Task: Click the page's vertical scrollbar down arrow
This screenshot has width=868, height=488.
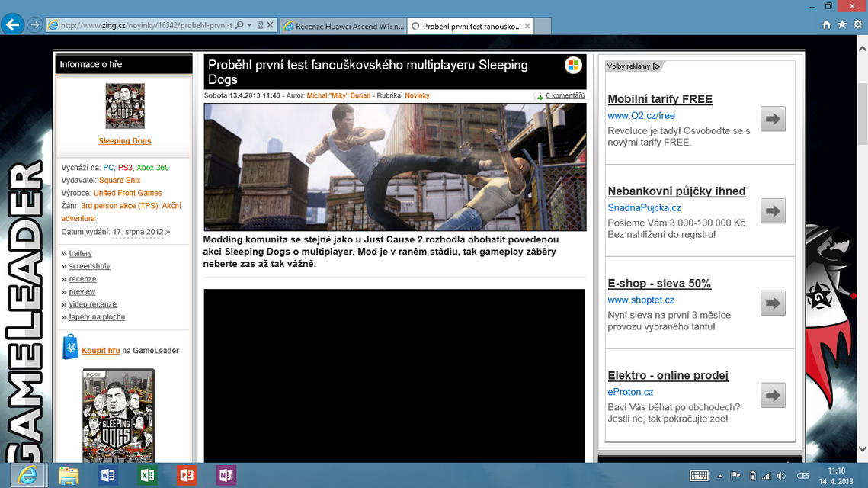Action: pyautogui.click(x=863, y=449)
